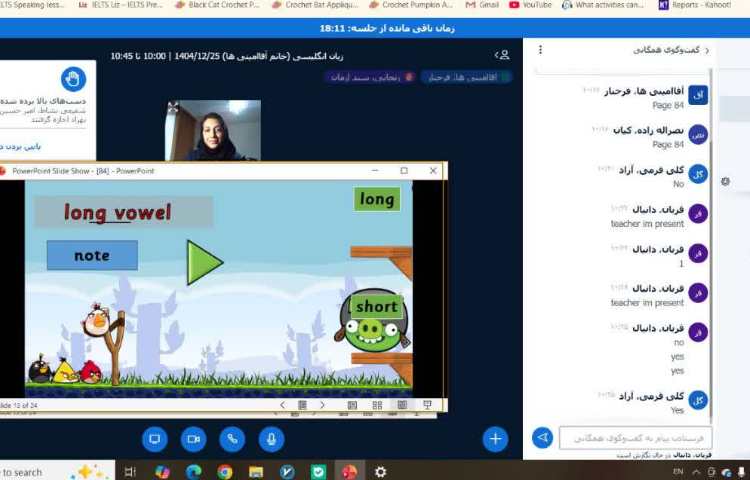Open IELTS Liz bookmark

click(x=121, y=5)
